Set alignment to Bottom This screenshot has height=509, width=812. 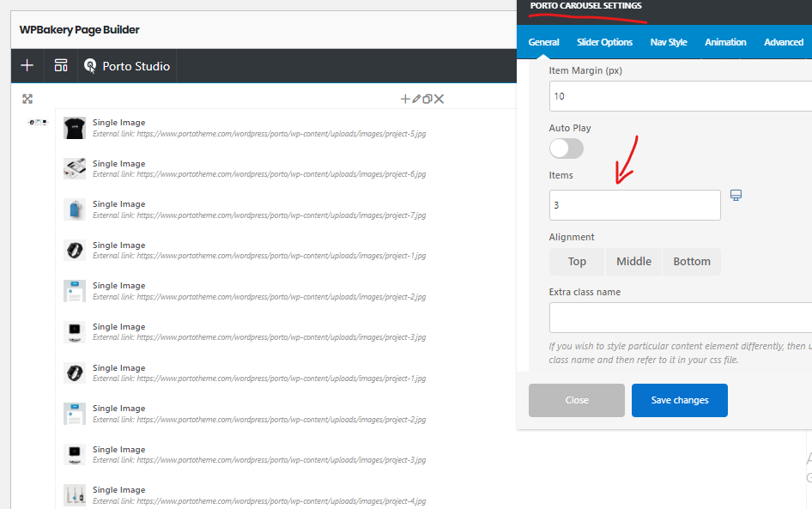coord(692,262)
